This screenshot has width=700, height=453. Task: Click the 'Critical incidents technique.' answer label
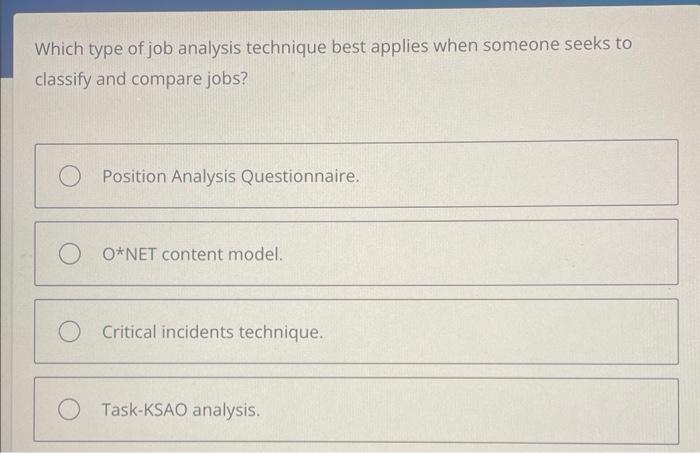pyautogui.click(x=212, y=332)
